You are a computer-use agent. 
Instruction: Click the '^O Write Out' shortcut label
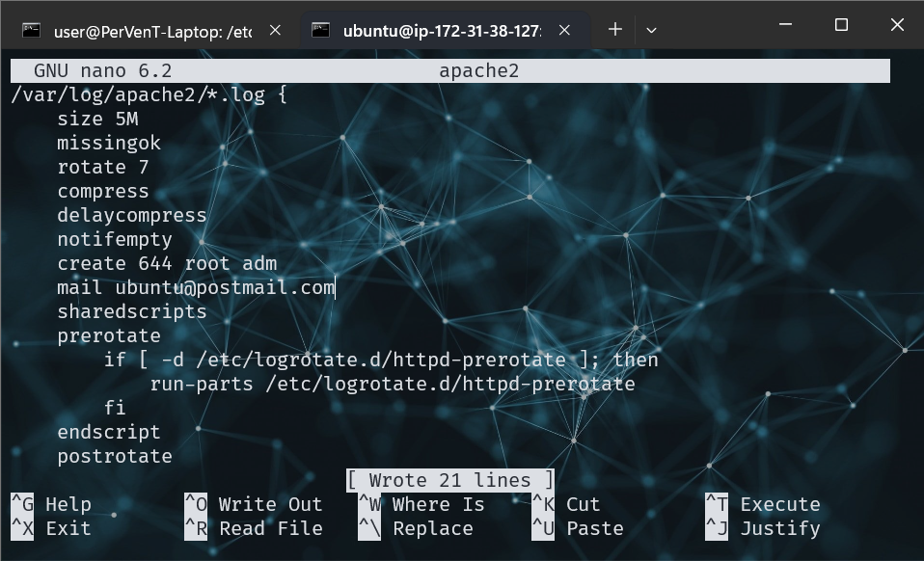(253, 504)
